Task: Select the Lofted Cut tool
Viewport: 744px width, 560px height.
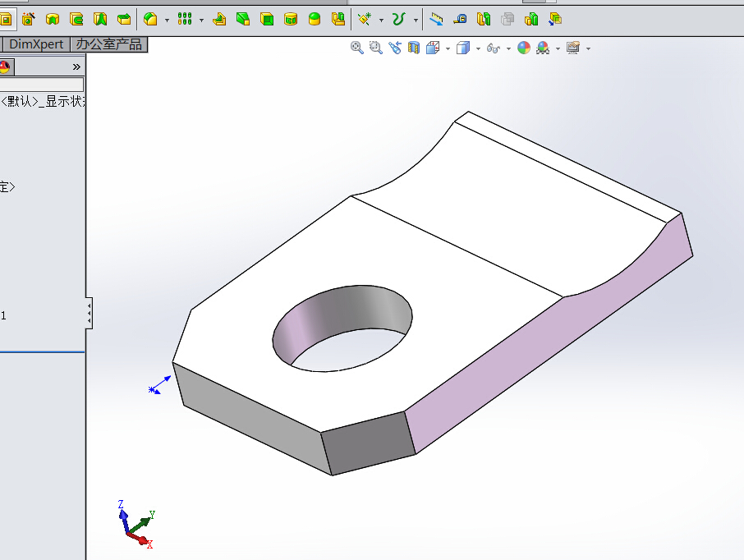Action: [x=100, y=19]
